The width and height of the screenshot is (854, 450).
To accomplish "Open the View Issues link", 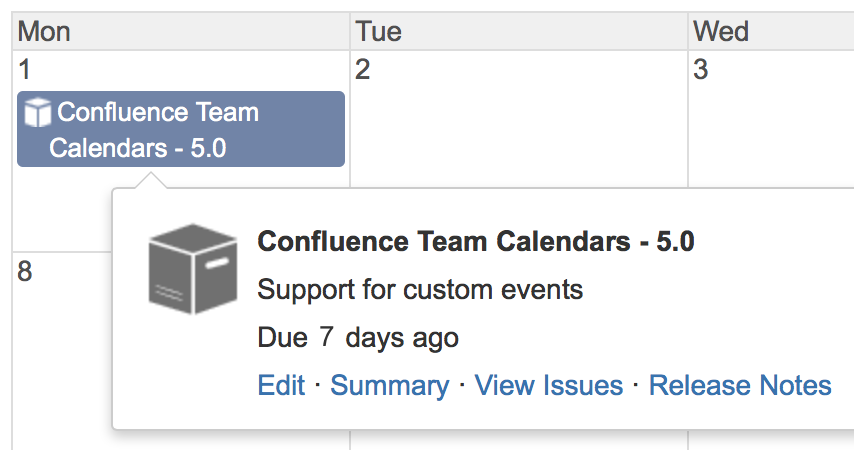I will point(548,386).
